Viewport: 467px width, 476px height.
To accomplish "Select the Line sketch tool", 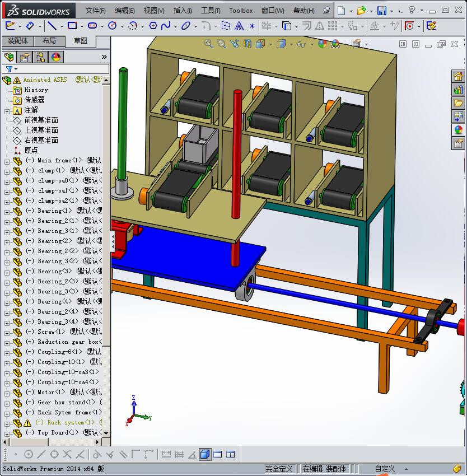I will pyautogui.click(x=52, y=26).
